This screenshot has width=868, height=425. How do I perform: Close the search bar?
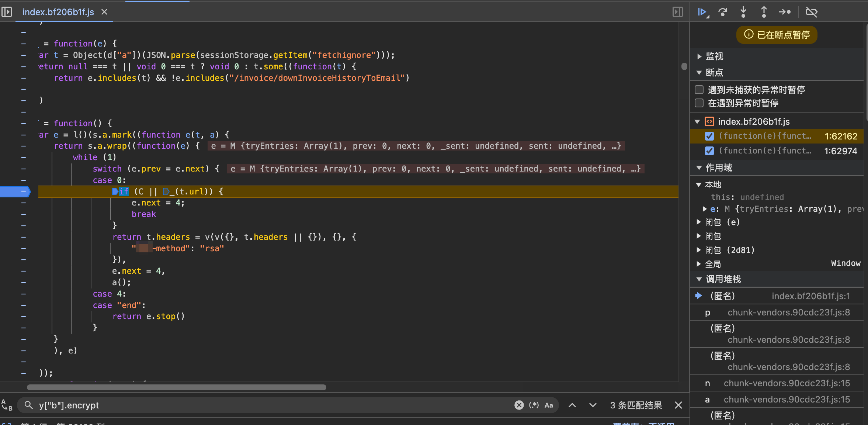[678, 405]
